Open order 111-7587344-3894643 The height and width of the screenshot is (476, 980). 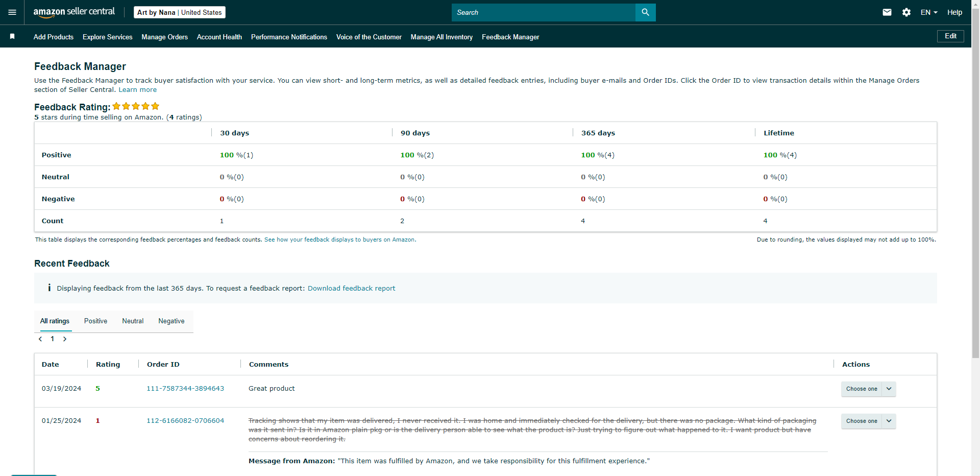[185, 389]
